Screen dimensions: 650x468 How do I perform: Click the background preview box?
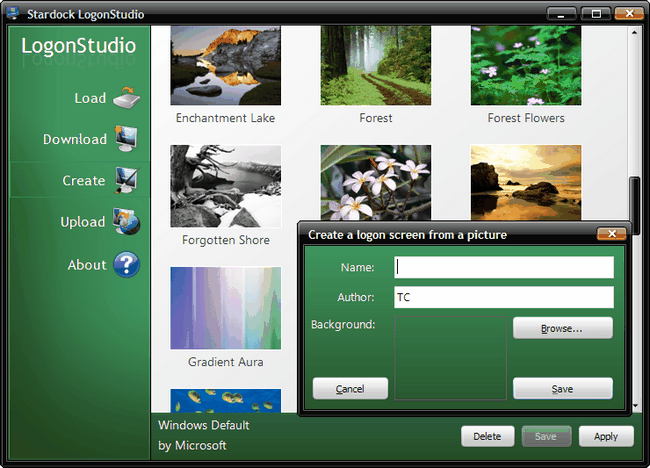450,358
